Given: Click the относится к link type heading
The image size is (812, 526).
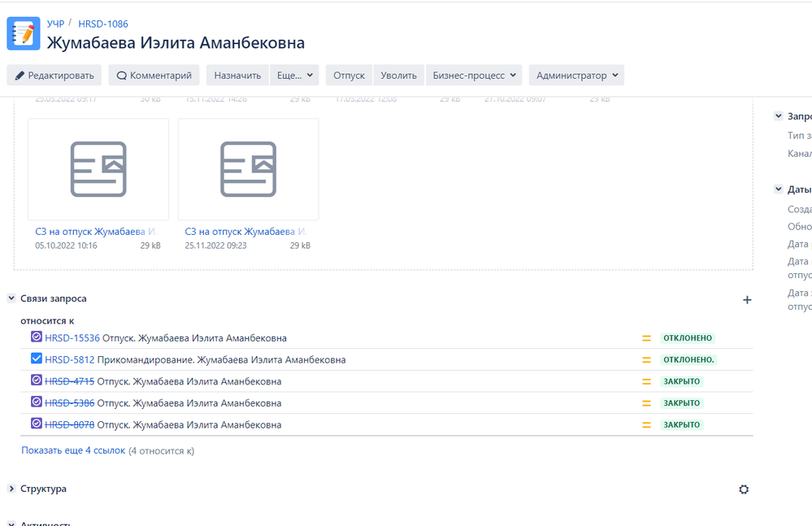Looking at the screenshot, I should [47, 321].
